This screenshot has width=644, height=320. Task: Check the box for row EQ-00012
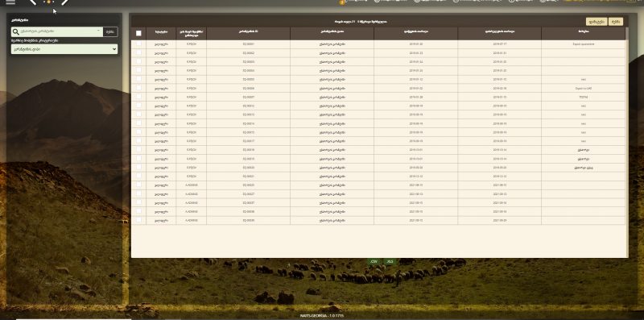click(x=138, y=106)
